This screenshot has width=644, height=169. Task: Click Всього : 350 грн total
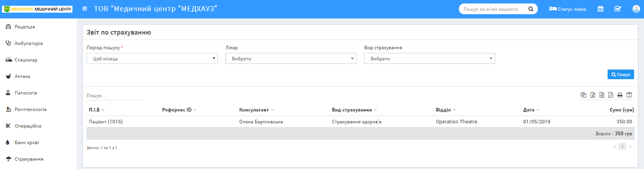[614, 134]
